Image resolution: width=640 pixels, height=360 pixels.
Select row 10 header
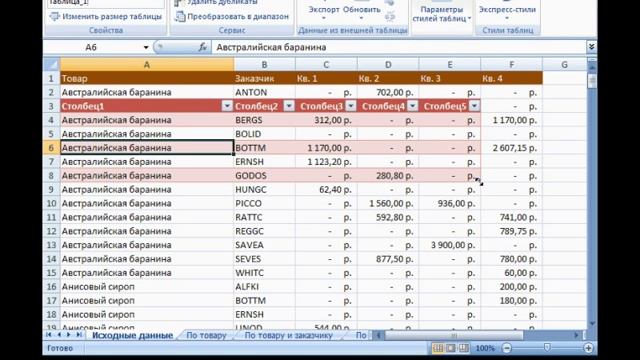51,203
